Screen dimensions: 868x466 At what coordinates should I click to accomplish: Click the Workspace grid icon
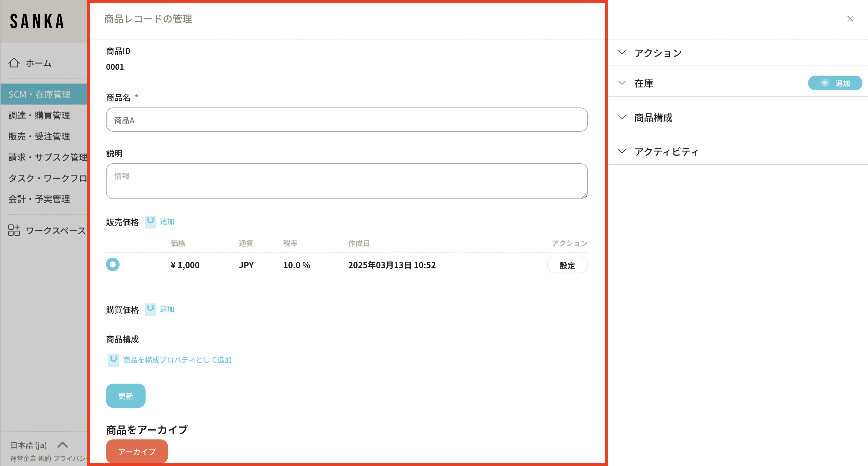coord(14,230)
